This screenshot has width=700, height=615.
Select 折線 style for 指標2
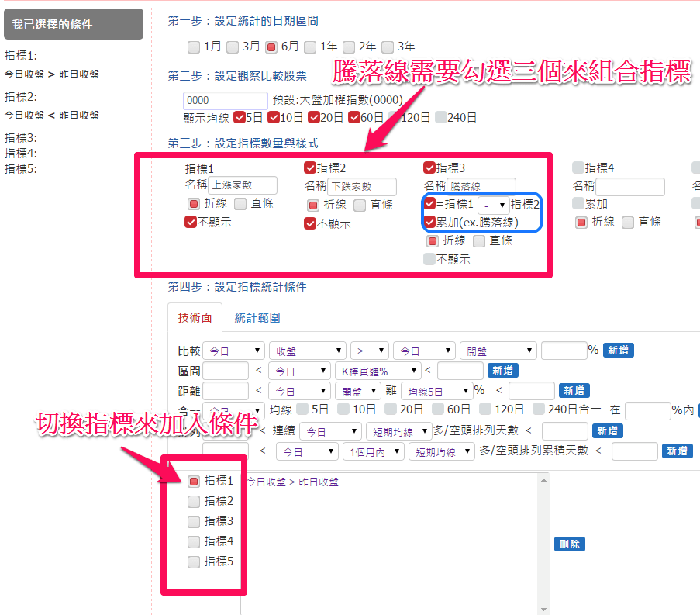313,206
